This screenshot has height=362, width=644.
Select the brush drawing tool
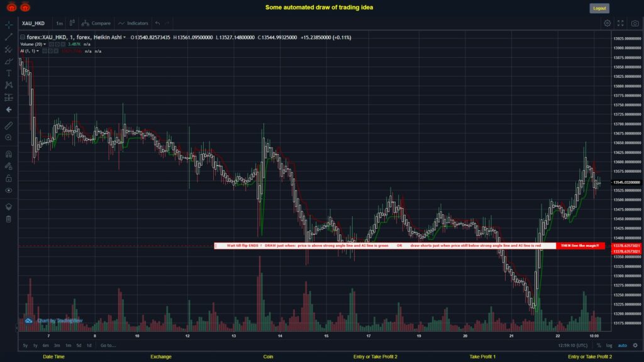click(x=9, y=62)
